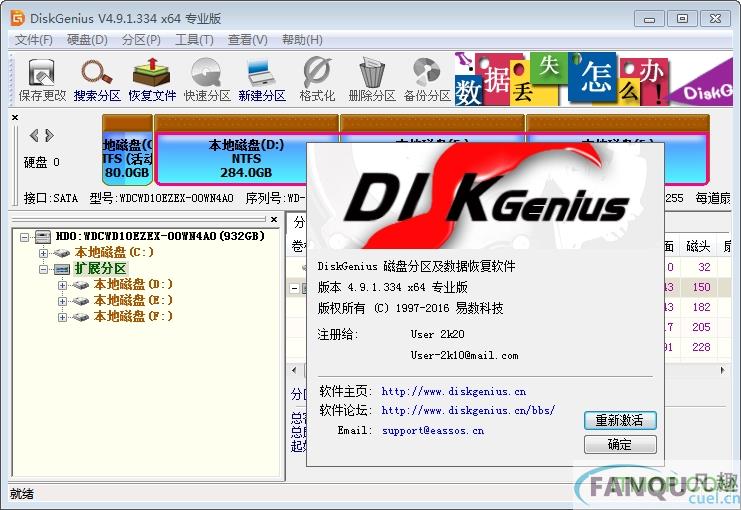Screen dimensions: 741x510
Task: Collapse the 扩展分区 tree node
Action: pos(43,269)
